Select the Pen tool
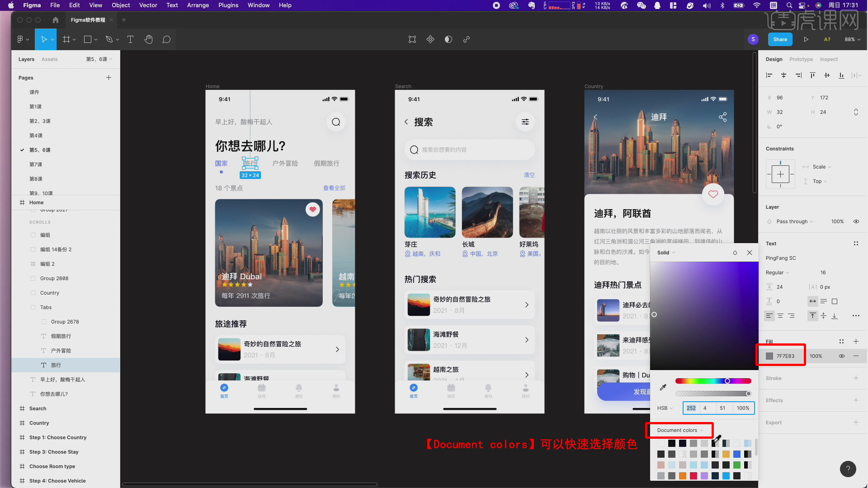 (109, 39)
